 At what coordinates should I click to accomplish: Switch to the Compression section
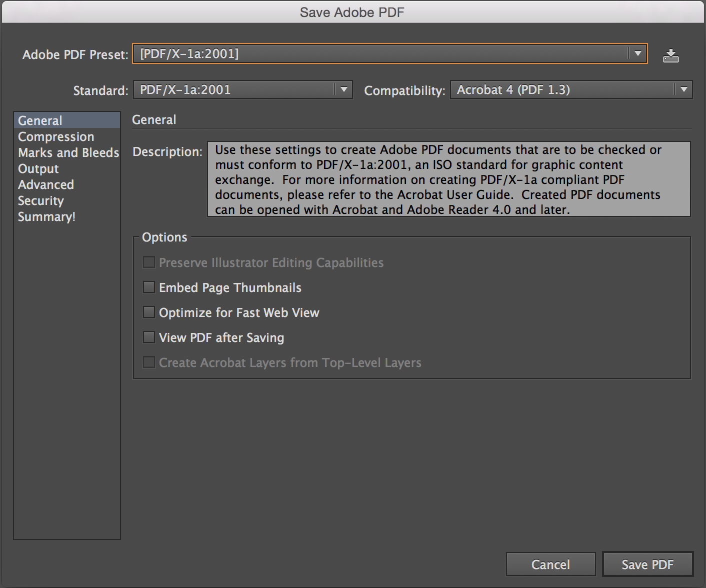pyautogui.click(x=67, y=136)
